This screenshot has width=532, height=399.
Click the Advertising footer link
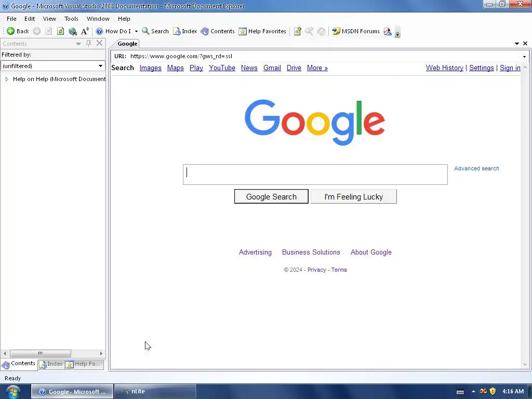pos(255,252)
